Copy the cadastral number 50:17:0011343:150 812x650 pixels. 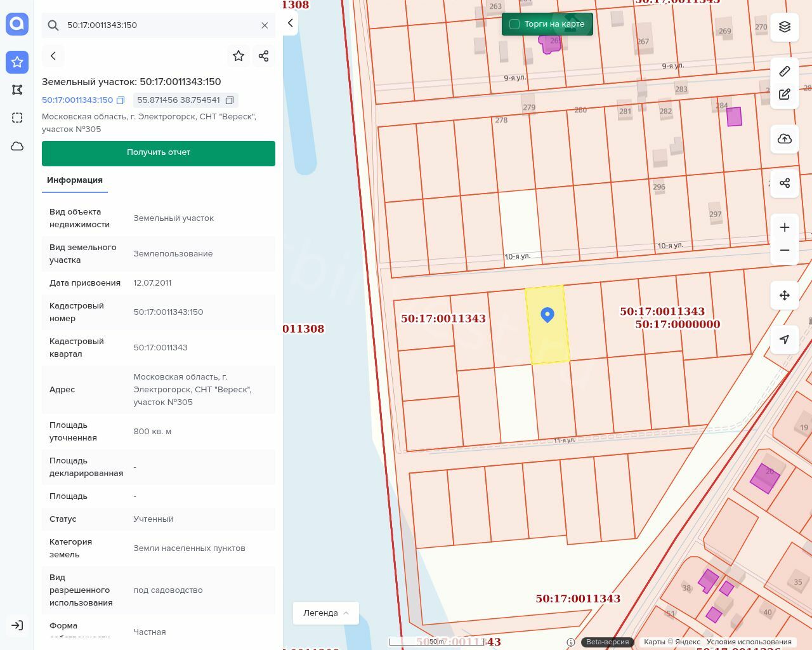point(121,100)
